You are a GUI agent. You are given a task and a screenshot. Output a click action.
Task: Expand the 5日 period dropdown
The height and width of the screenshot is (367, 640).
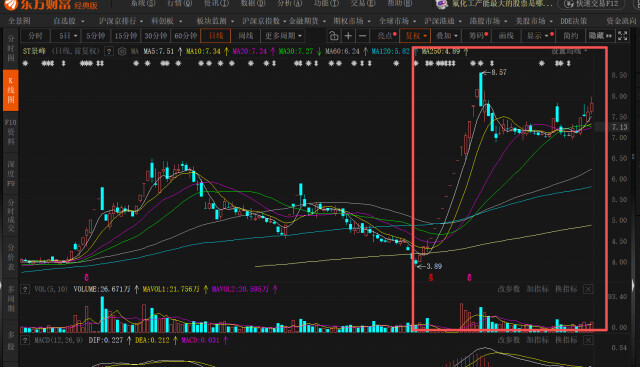coord(67,36)
